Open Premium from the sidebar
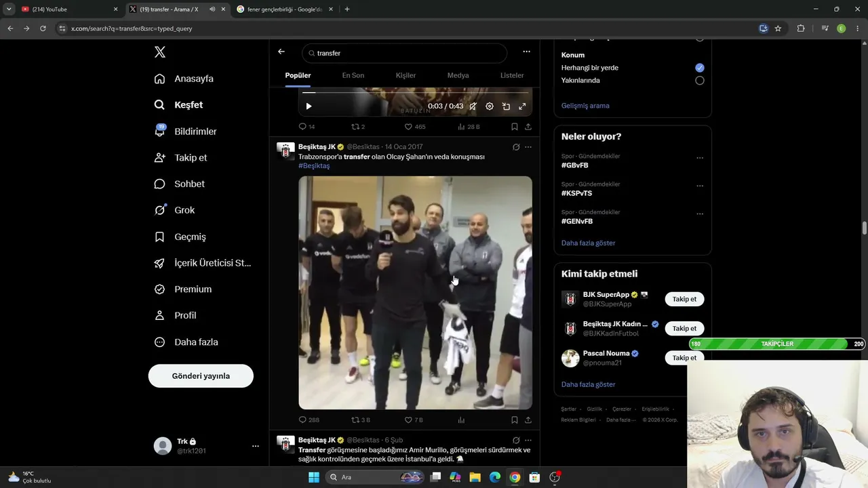The height and width of the screenshot is (488, 868). click(182, 289)
